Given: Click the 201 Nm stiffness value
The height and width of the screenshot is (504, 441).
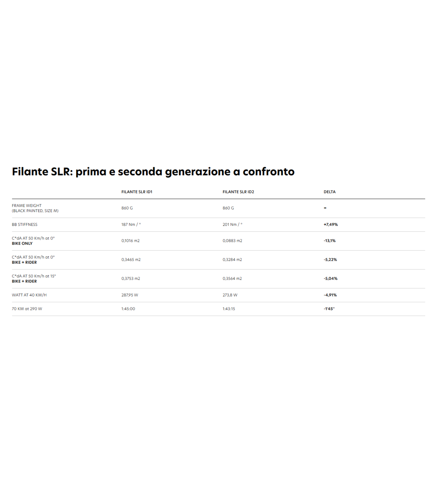Looking at the screenshot, I should 232,224.
